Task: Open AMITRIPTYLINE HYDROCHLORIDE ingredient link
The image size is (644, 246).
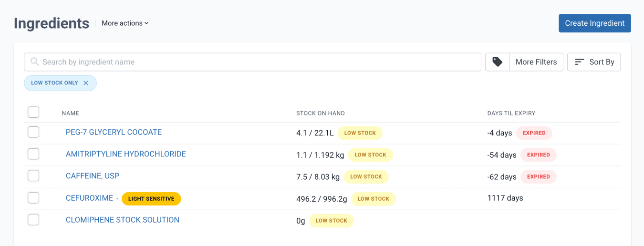Action: pyautogui.click(x=126, y=154)
